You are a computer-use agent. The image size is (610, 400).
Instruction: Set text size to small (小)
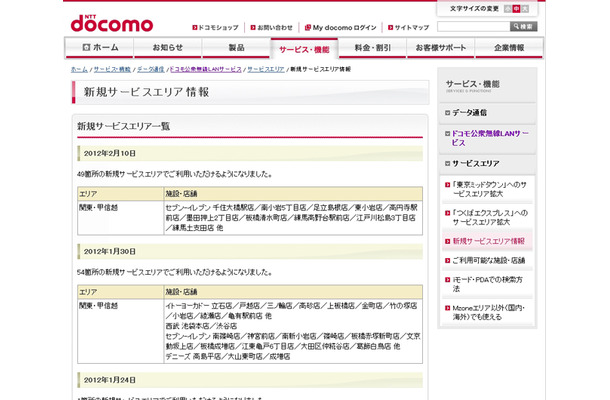508,9
